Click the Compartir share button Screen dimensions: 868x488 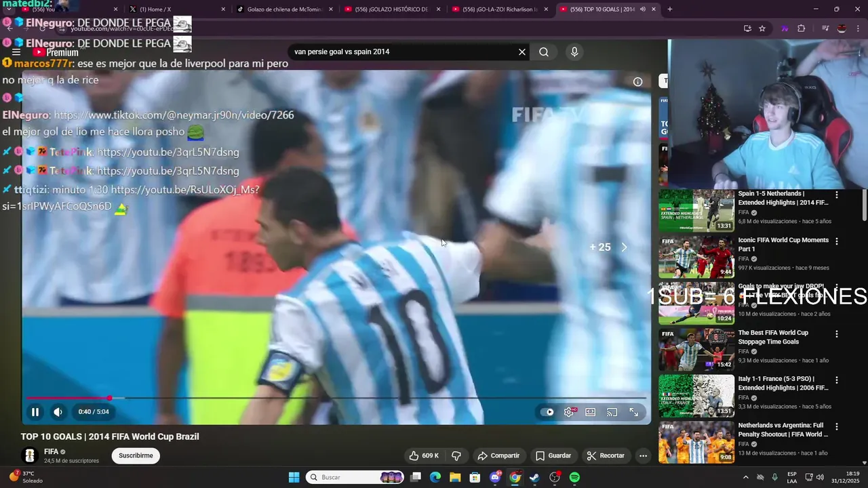tap(498, 455)
